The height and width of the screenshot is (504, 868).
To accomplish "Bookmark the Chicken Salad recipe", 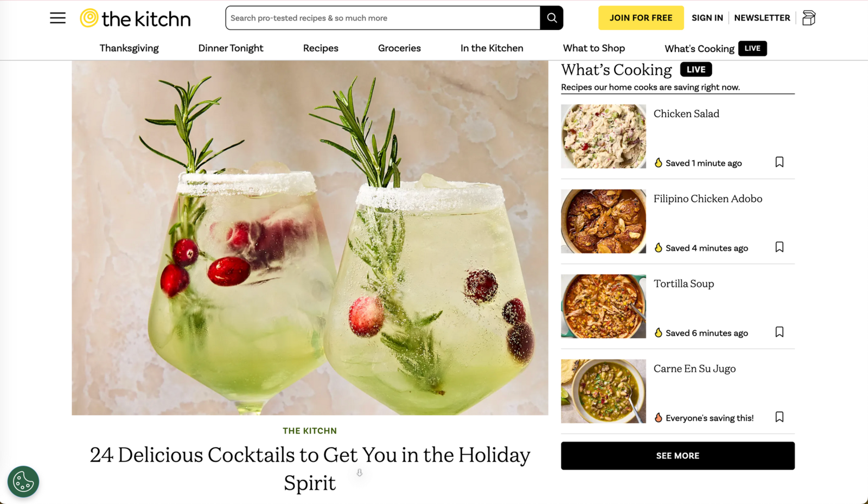I will coord(780,162).
